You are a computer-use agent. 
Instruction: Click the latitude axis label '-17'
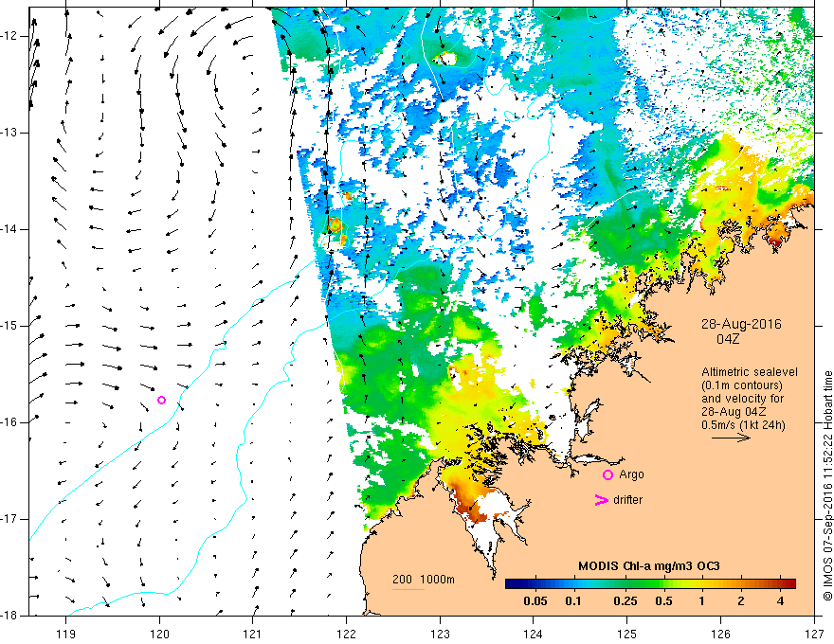pos(9,519)
